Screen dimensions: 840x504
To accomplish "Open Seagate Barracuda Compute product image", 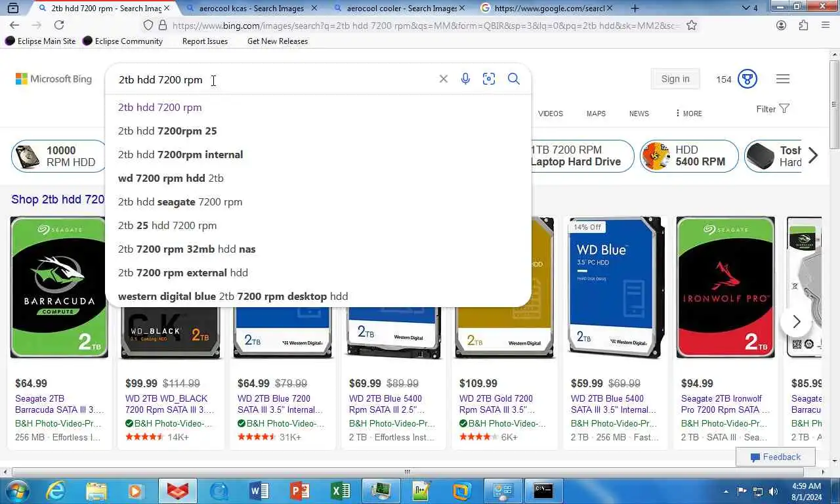I will coord(59,287).
